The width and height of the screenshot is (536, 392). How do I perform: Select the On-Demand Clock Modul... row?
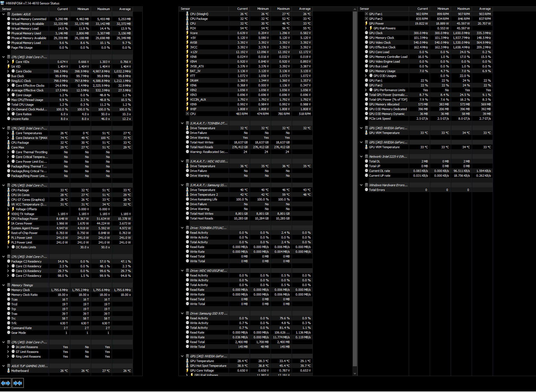pos(67,109)
